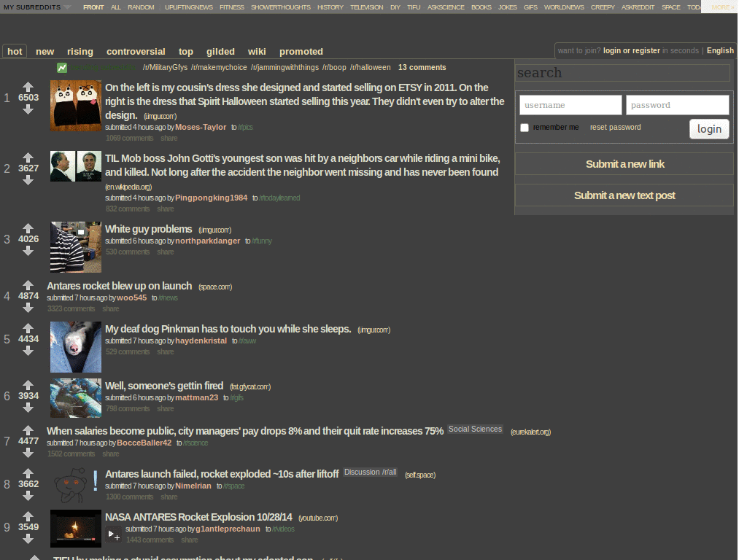
Task: Click the green trending subreddits icon
Action: [x=62, y=68]
